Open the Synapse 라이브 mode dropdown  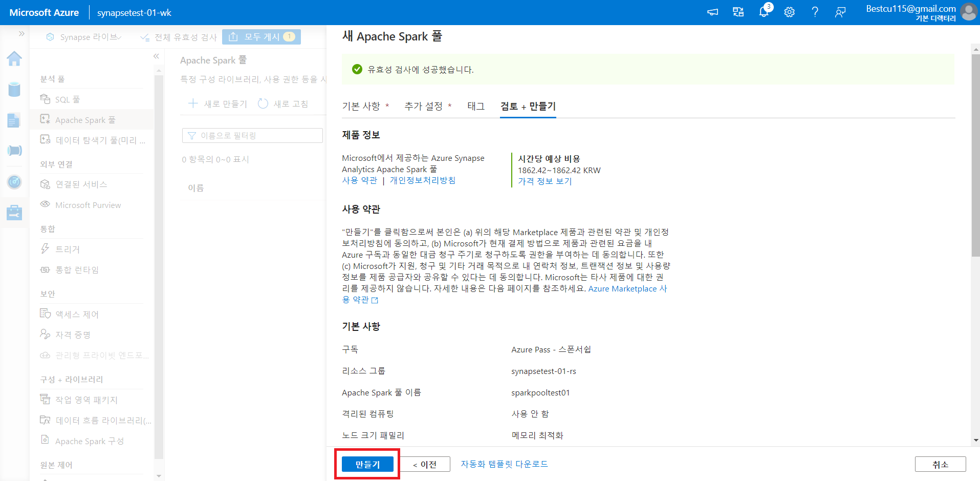tap(84, 37)
